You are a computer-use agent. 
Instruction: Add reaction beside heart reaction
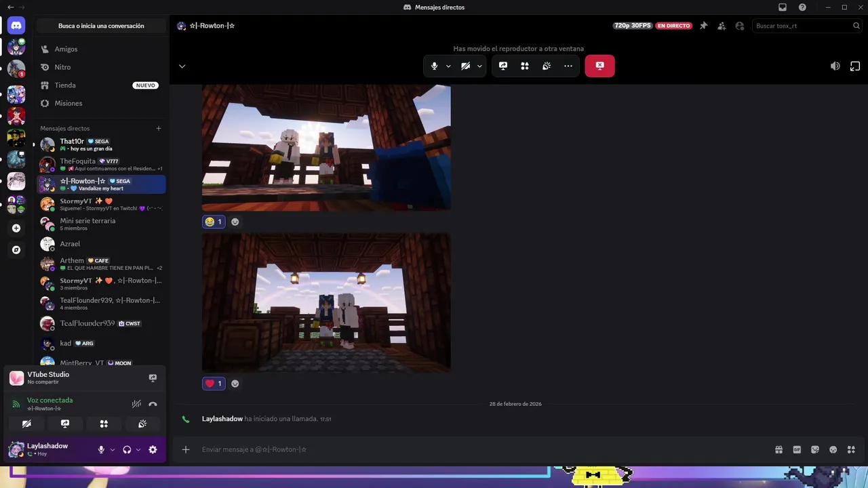(x=235, y=384)
